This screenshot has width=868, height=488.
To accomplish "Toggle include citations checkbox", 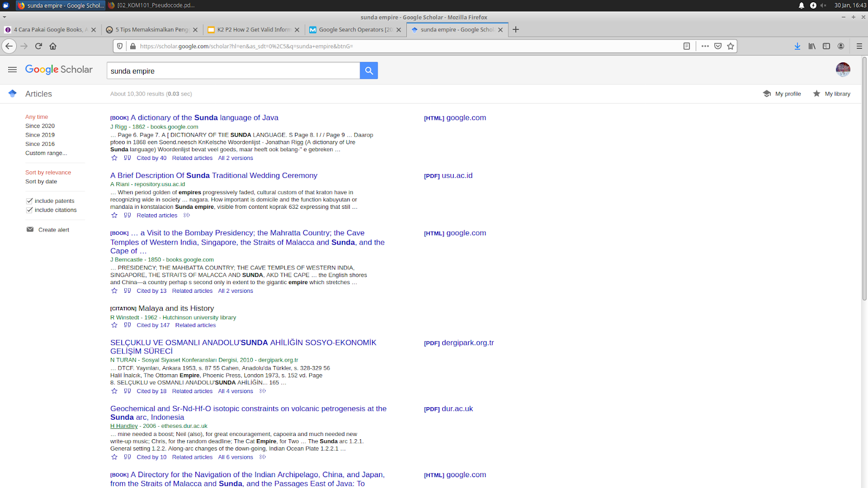I will pos(29,210).
